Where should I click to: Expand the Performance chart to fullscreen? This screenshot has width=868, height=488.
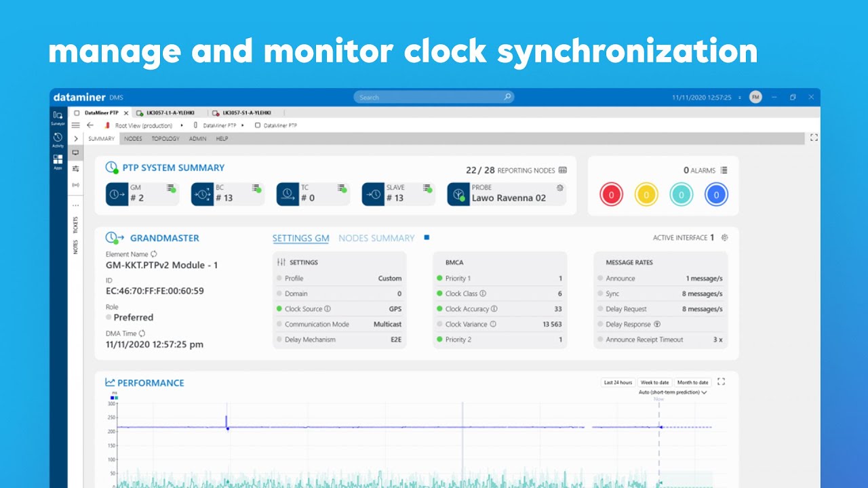pos(720,382)
